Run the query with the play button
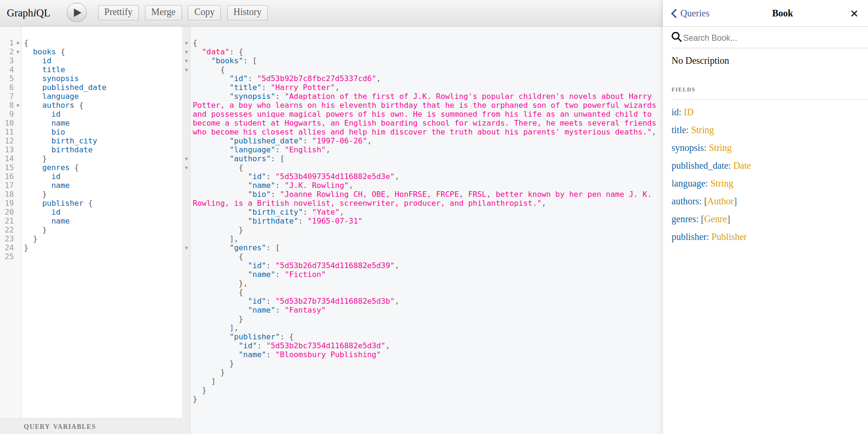 pyautogui.click(x=76, y=13)
